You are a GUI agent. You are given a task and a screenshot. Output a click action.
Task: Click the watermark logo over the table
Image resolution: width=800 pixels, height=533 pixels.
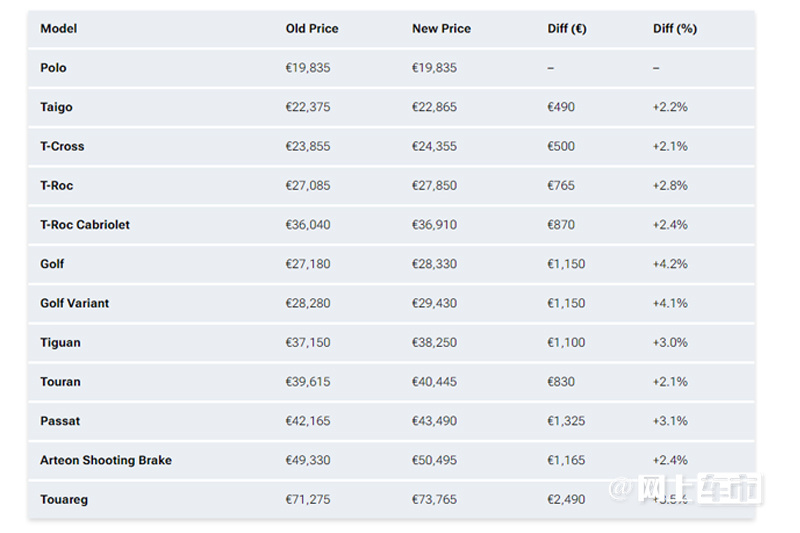pyautogui.click(x=685, y=489)
